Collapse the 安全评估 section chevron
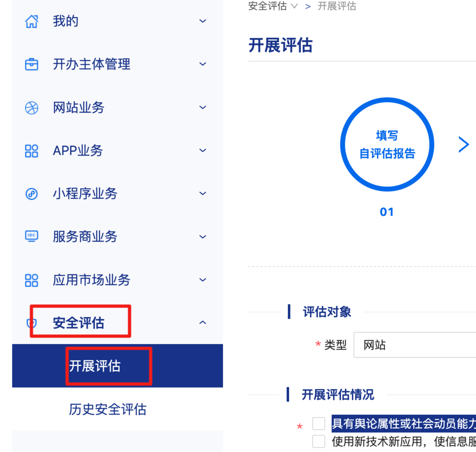The width and height of the screenshot is (476, 452). pos(203,322)
